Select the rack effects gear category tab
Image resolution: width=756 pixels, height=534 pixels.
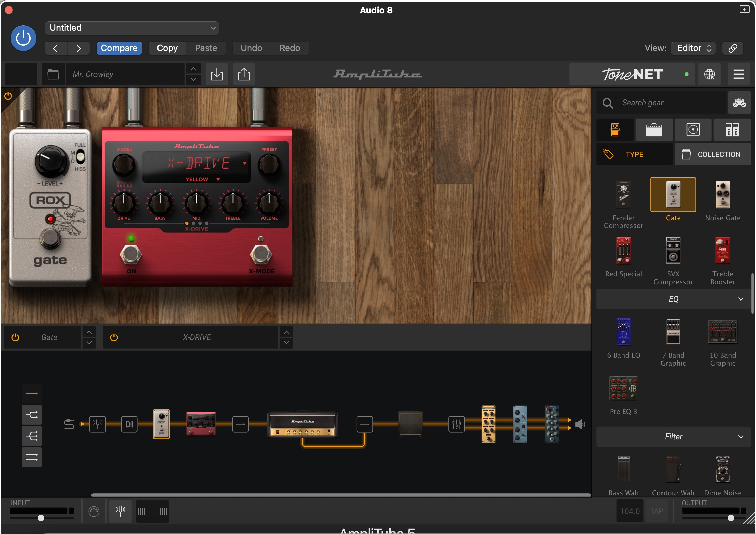tap(732, 130)
